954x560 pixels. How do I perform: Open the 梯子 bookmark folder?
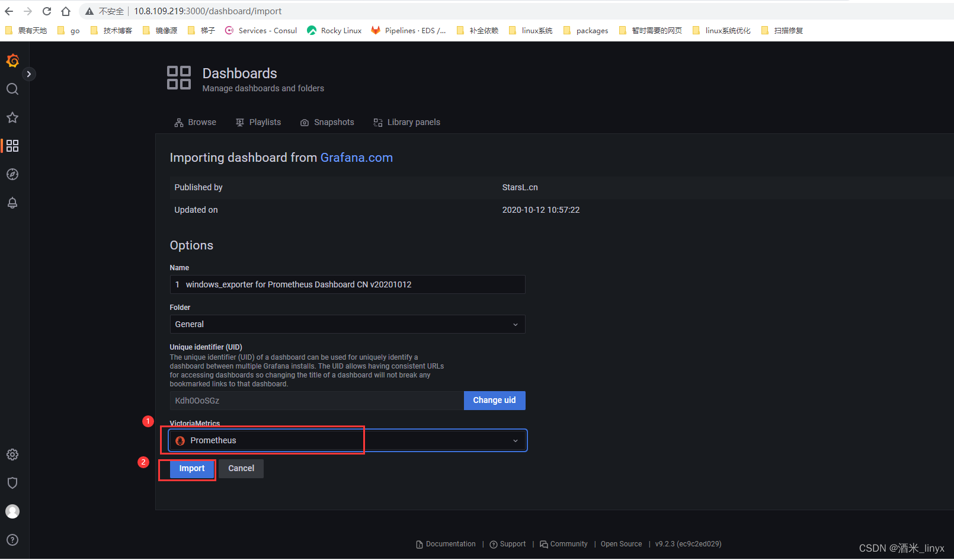pyautogui.click(x=201, y=31)
